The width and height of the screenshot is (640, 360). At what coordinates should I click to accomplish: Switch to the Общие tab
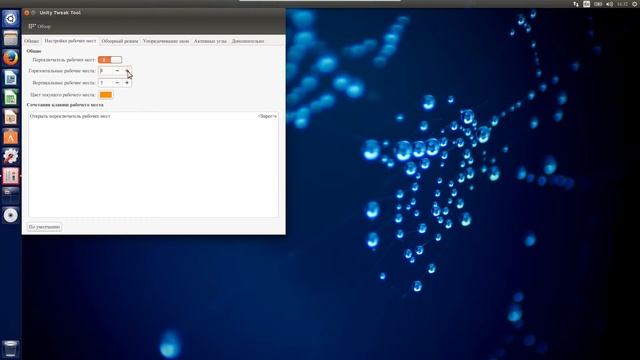(31, 41)
